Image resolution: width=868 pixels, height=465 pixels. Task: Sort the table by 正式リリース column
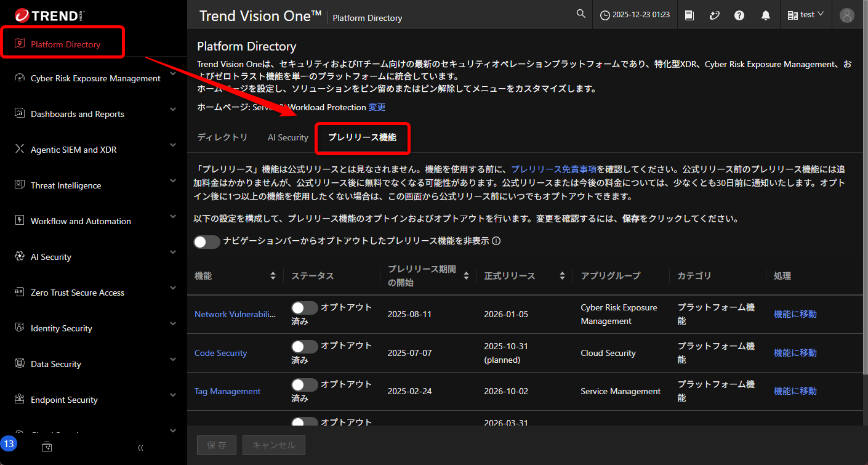[x=561, y=276]
